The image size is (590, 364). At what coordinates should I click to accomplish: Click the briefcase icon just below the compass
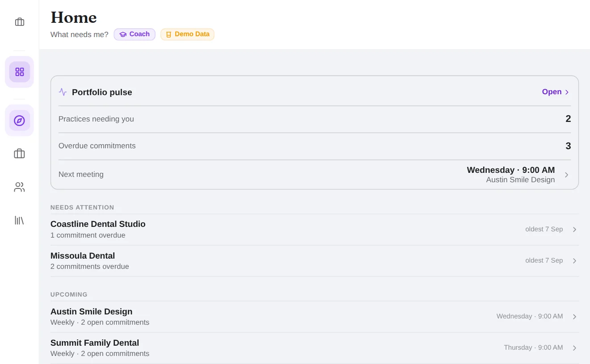[19, 154]
